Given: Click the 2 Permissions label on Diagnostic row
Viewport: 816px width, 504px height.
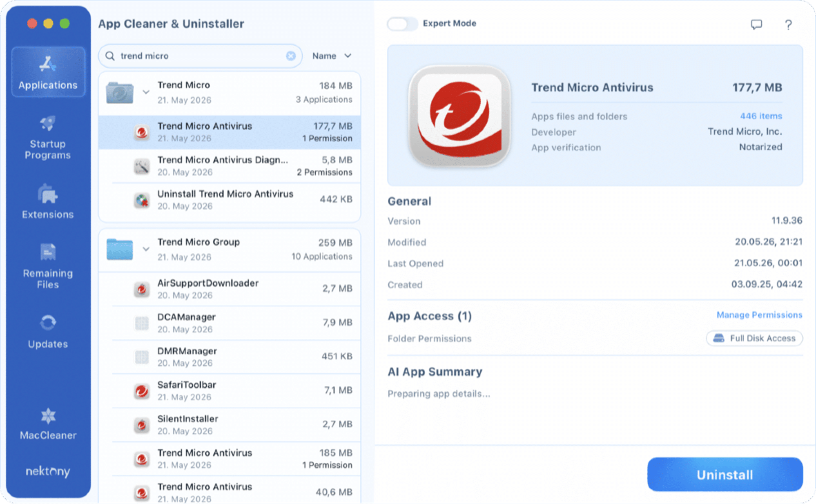Looking at the screenshot, I should pos(325,172).
